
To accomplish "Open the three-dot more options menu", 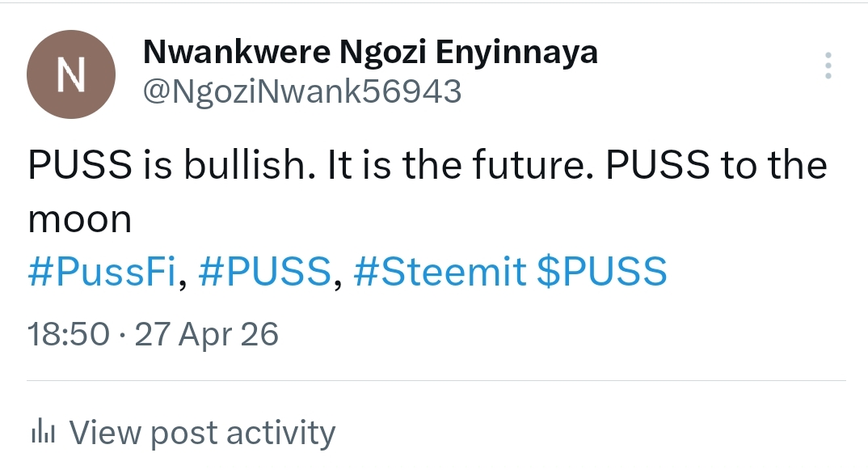I will click(828, 66).
